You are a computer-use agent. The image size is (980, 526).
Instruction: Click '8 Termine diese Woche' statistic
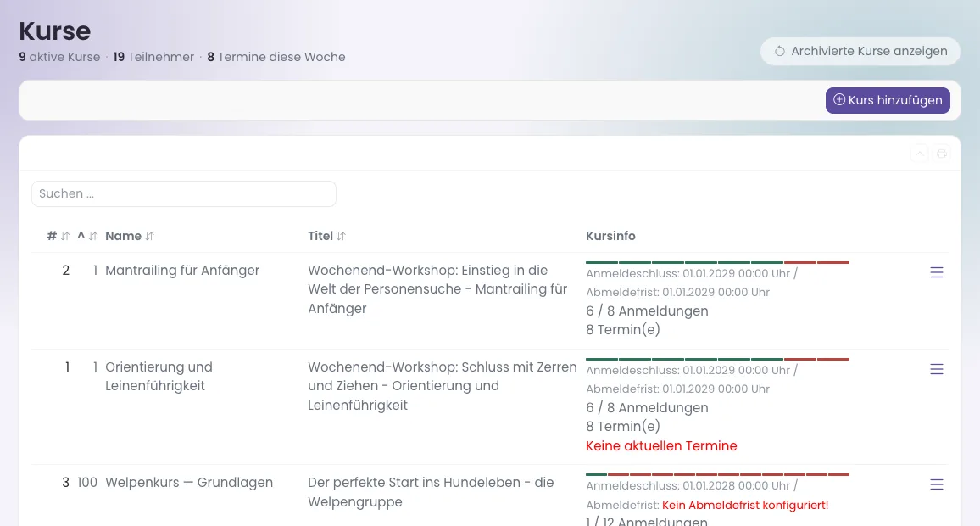276,57
